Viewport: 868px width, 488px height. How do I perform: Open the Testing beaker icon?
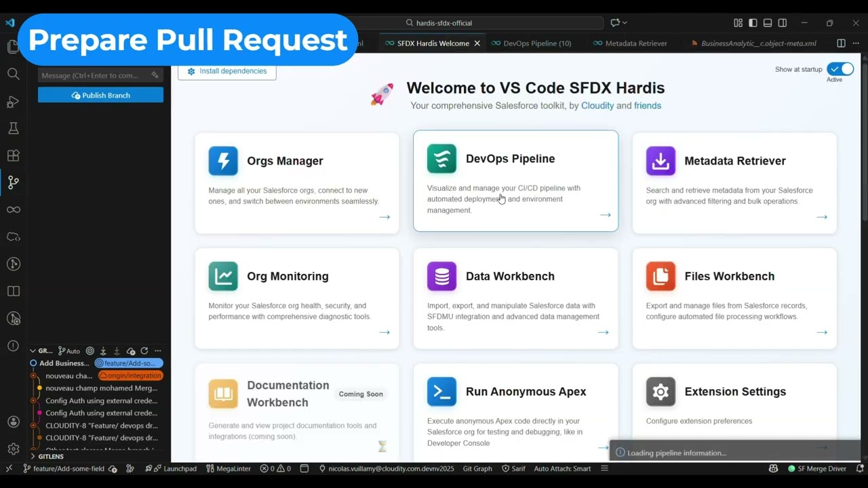[13, 128]
